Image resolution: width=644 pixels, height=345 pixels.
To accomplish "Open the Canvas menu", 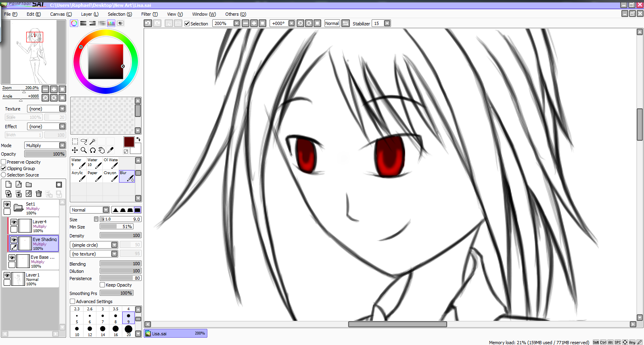I will (x=61, y=14).
